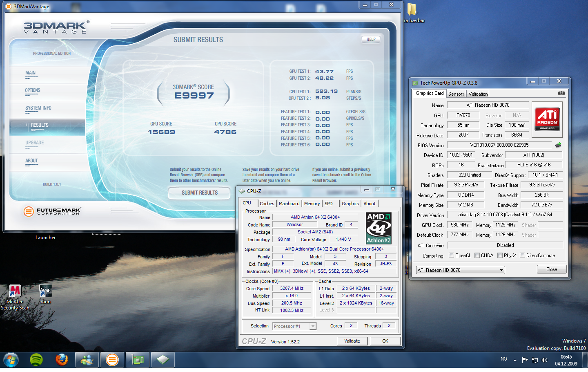Open SYSTEM INFO in 3DMark sidebar

38,108
